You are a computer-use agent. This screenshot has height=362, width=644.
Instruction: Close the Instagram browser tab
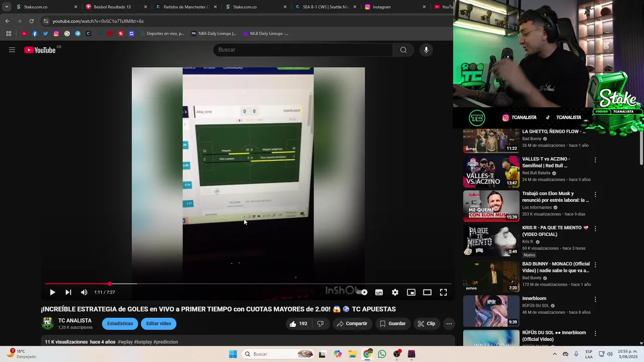coord(424,7)
